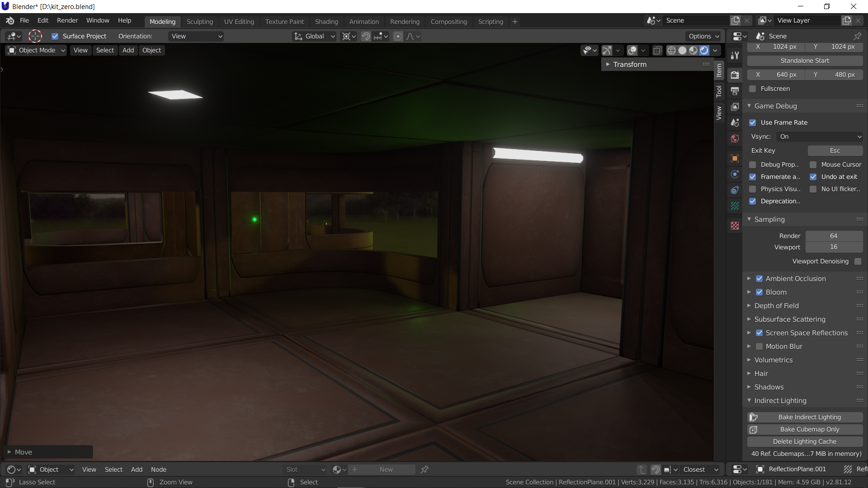Open the viewport Add menu
The width and height of the screenshot is (868, 488).
coord(128,50)
